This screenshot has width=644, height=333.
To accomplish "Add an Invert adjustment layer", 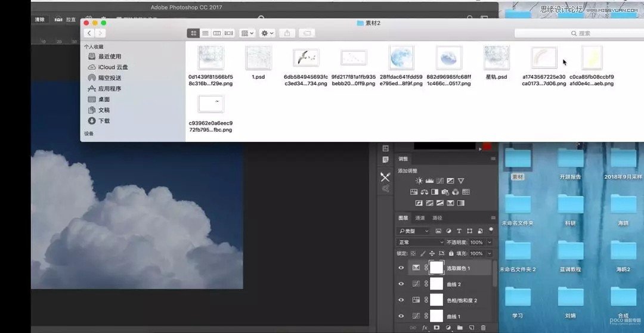I will tap(419, 203).
